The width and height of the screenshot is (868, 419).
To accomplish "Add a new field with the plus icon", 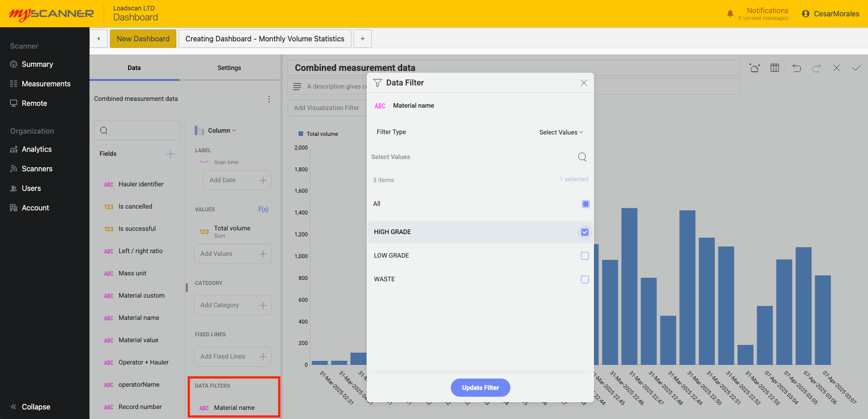I will tap(170, 154).
